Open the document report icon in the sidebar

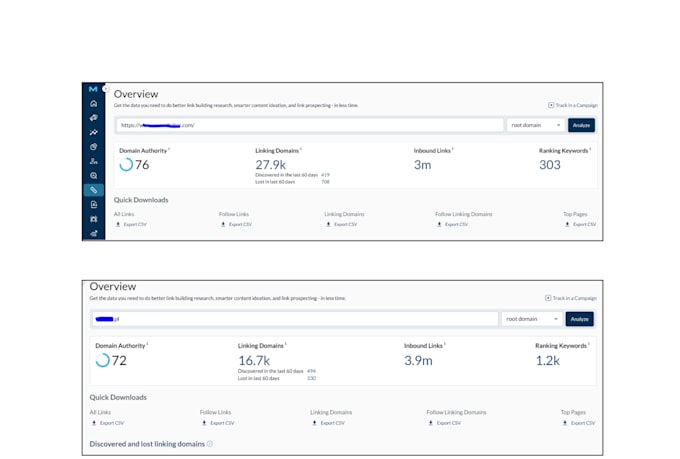94,204
